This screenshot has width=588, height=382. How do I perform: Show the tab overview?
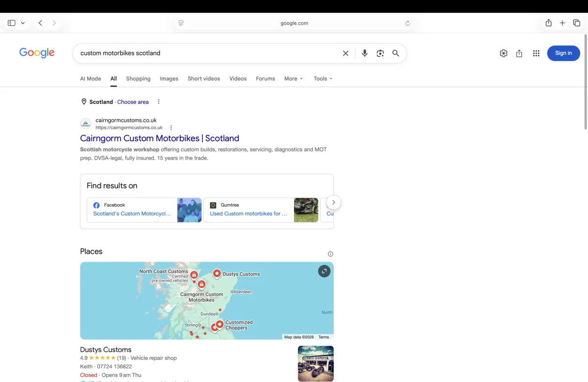tap(577, 23)
